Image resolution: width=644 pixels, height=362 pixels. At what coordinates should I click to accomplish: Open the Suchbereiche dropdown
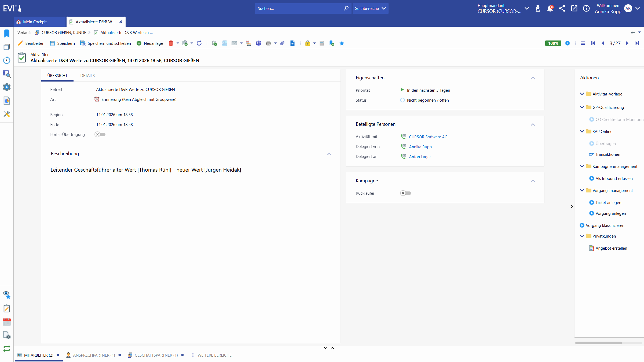(370, 8)
